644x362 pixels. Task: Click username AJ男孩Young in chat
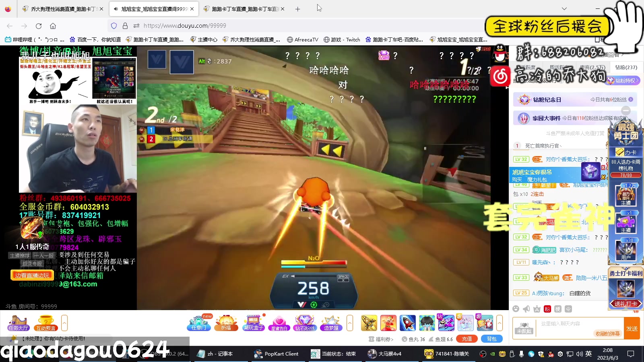pos(548,293)
